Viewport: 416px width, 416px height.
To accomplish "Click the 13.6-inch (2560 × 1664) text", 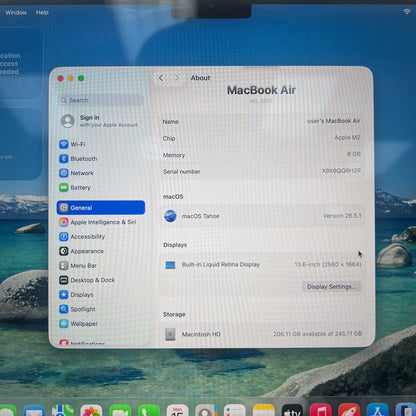I will coord(328,264).
